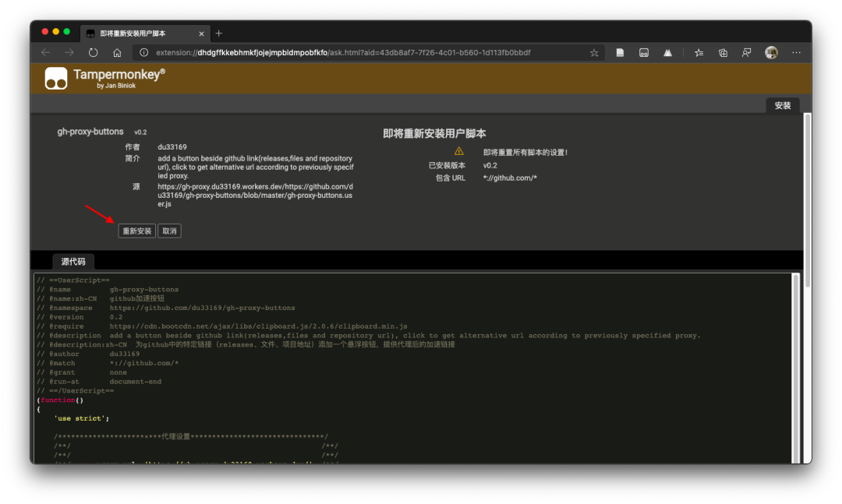This screenshot has height=504, width=842.
Task: Click the browser forward arrow
Action: (x=69, y=53)
